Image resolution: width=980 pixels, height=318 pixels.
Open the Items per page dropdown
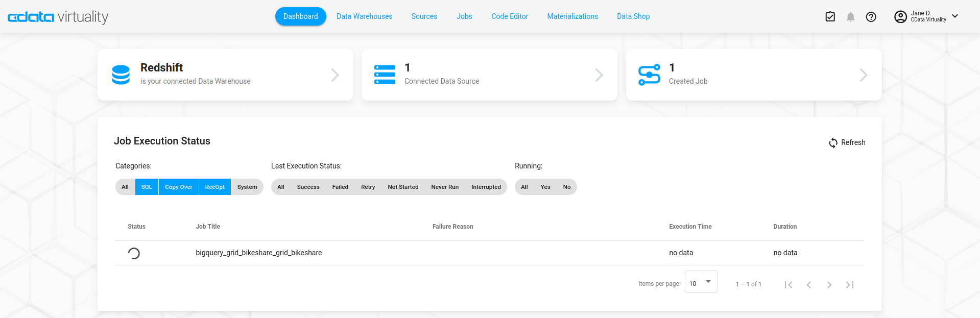701,282
